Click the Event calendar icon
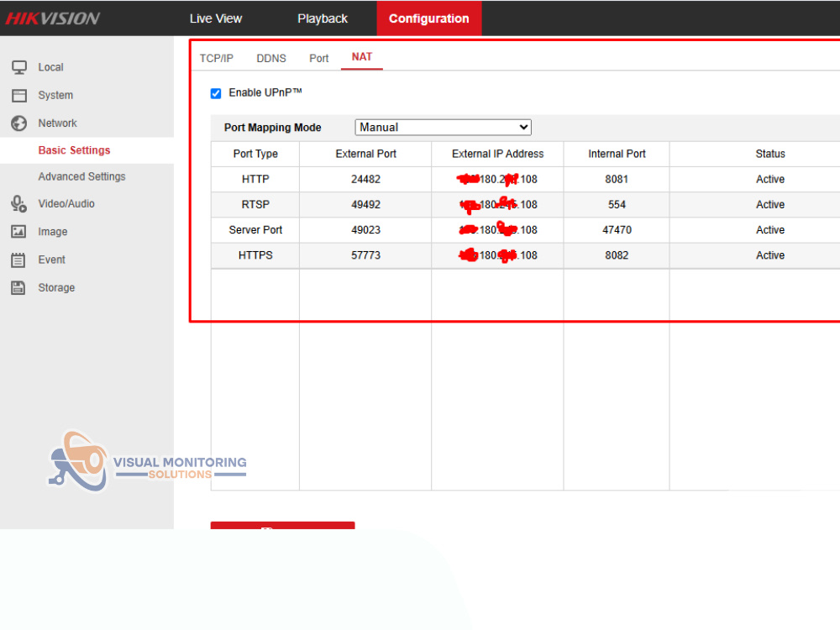The width and height of the screenshot is (840, 630). (x=18, y=260)
